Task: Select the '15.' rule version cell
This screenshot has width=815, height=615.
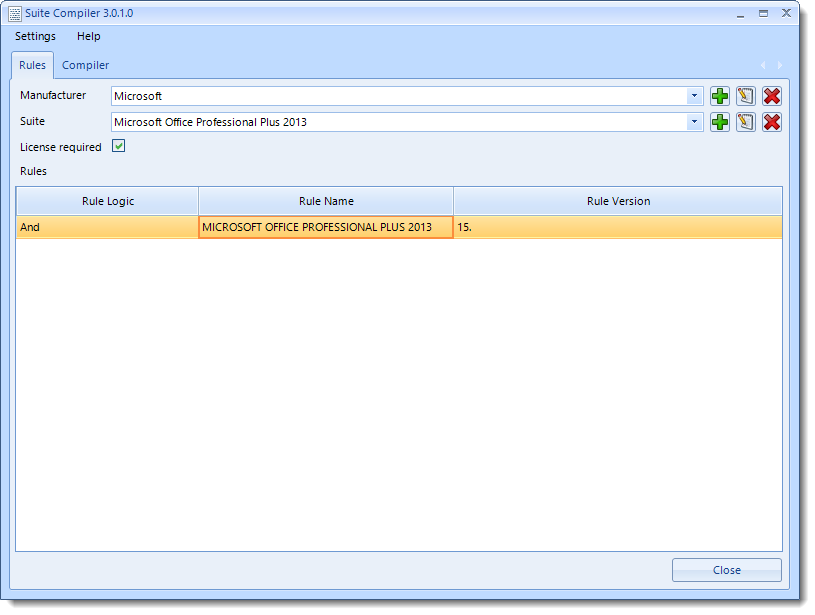Action: pos(618,227)
